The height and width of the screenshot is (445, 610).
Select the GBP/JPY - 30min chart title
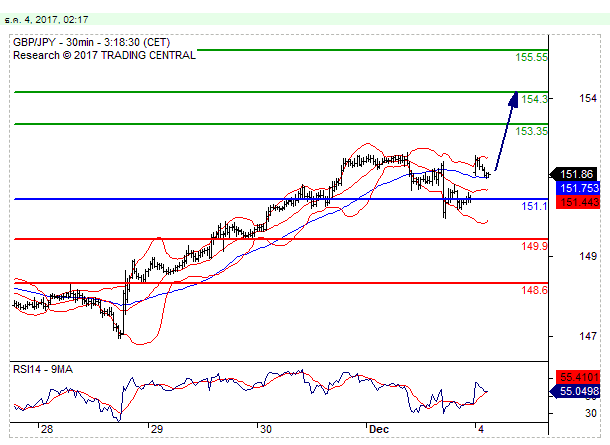91,42
